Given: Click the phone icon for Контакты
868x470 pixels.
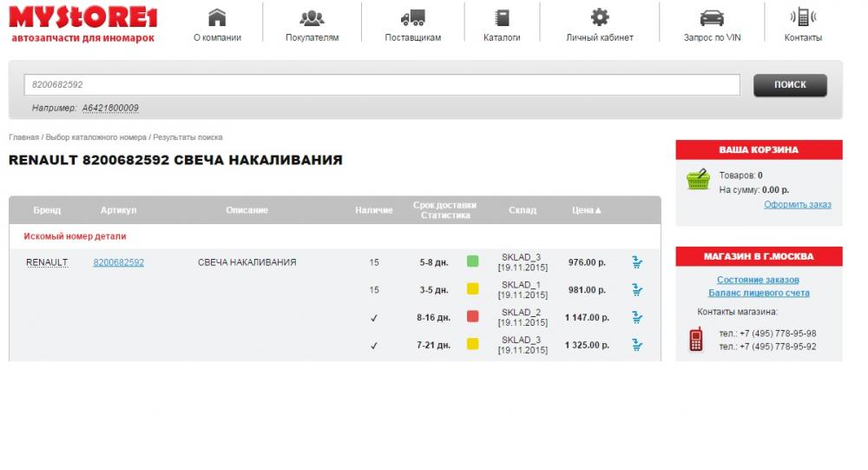Looking at the screenshot, I should coord(803,17).
